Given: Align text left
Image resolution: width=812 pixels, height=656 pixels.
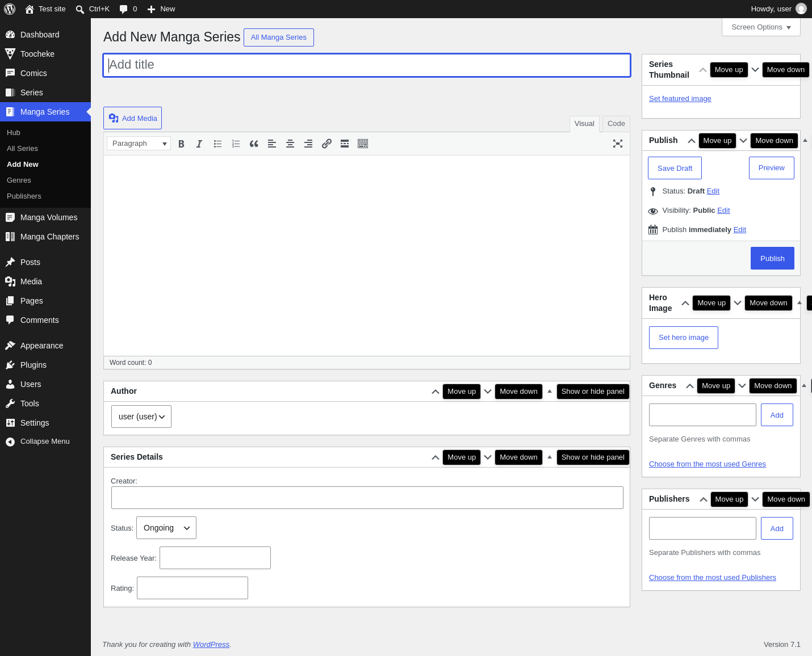Looking at the screenshot, I should coord(272,144).
